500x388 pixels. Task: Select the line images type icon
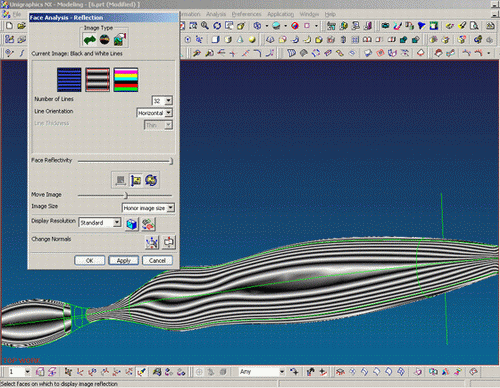tap(89, 40)
